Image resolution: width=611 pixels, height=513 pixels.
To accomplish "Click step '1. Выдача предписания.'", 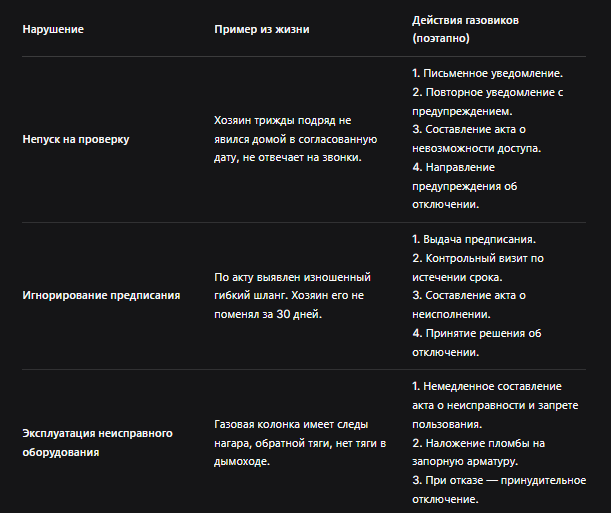I will [474, 239].
